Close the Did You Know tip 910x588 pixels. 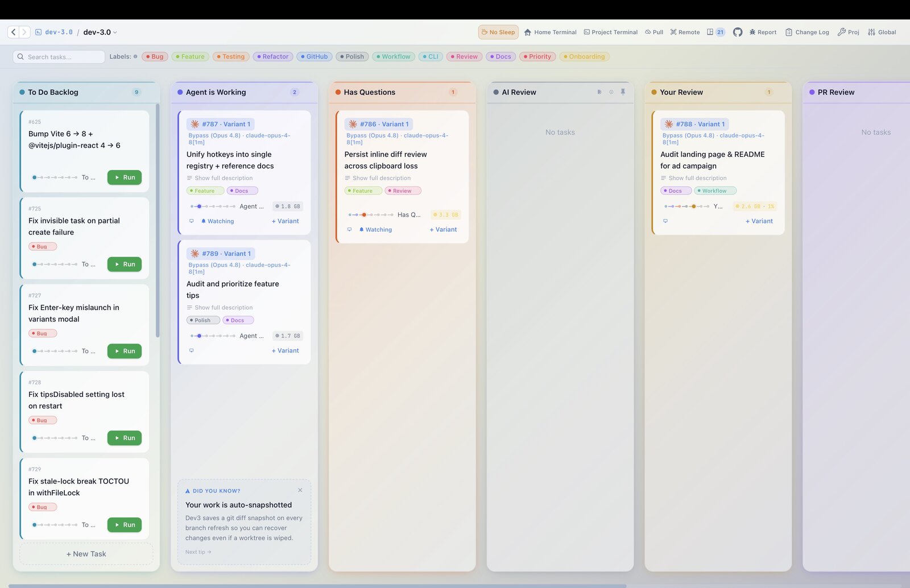click(x=300, y=490)
